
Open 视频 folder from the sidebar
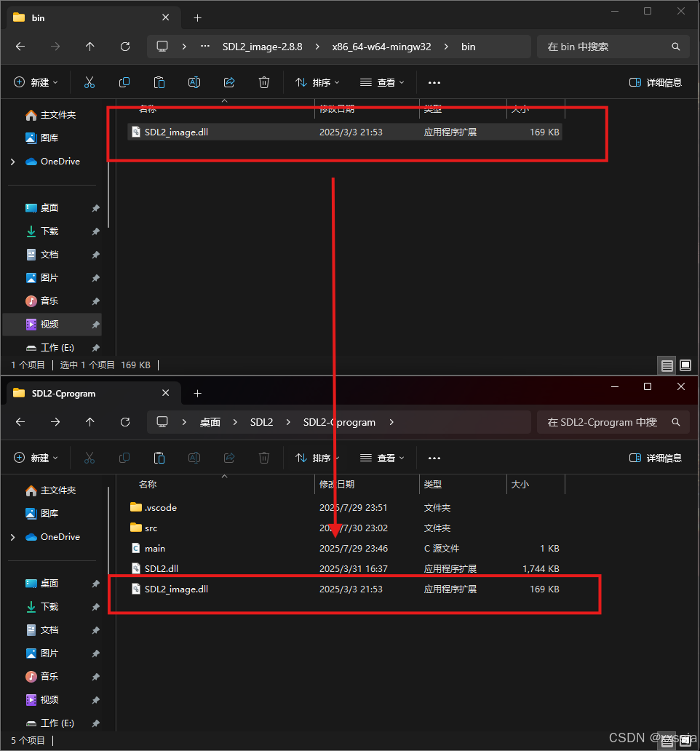50,324
